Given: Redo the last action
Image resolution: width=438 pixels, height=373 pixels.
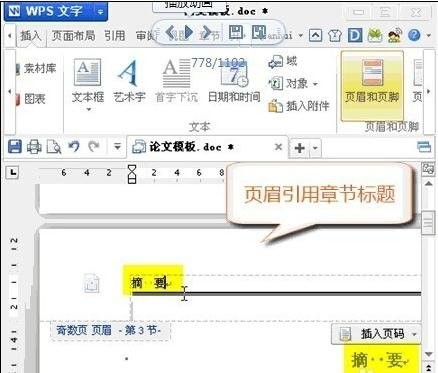Looking at the screenshot, I should [94, 146].
